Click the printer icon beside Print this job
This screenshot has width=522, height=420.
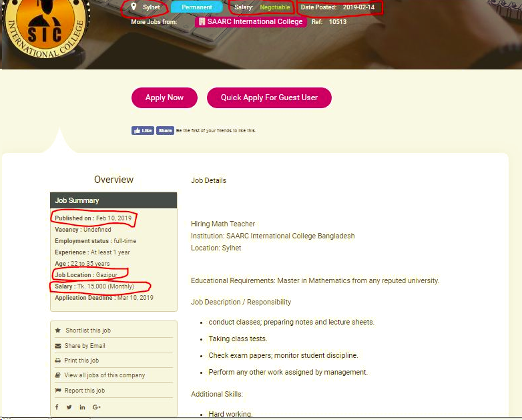(x=58, y=361)
